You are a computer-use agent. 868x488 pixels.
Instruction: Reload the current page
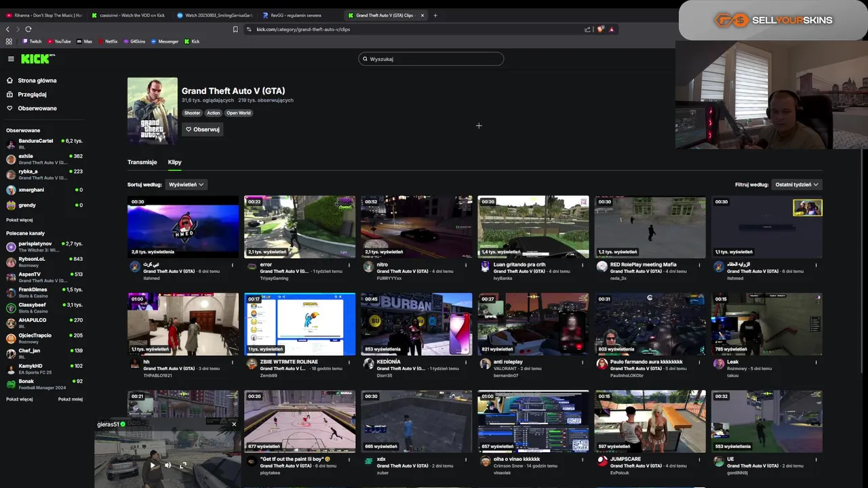click(28, 29)
